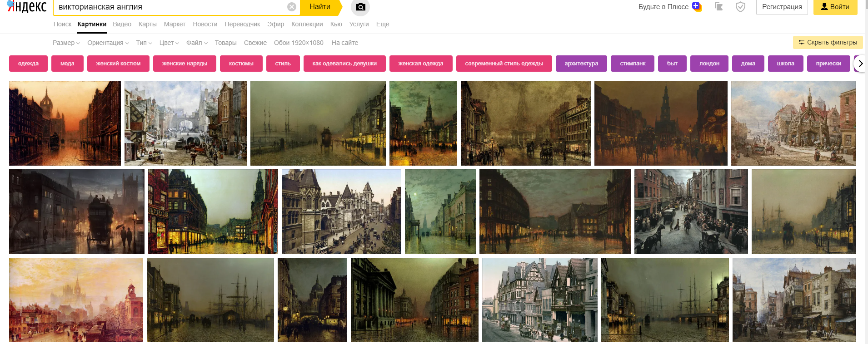Expand the Ориентация filter dropdown
This screenshot has height=344, width=868.
(x=108, y=43)
